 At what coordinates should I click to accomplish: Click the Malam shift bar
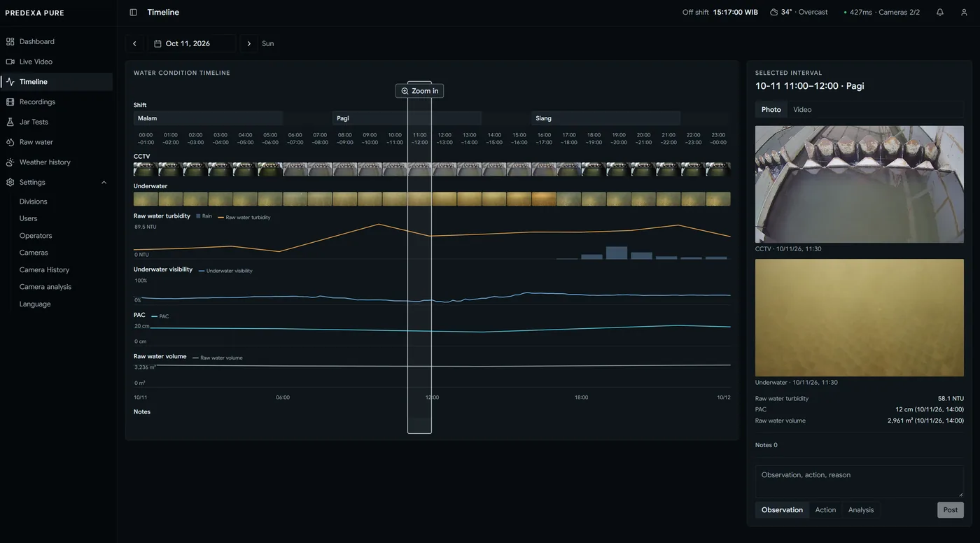(208, 118)
